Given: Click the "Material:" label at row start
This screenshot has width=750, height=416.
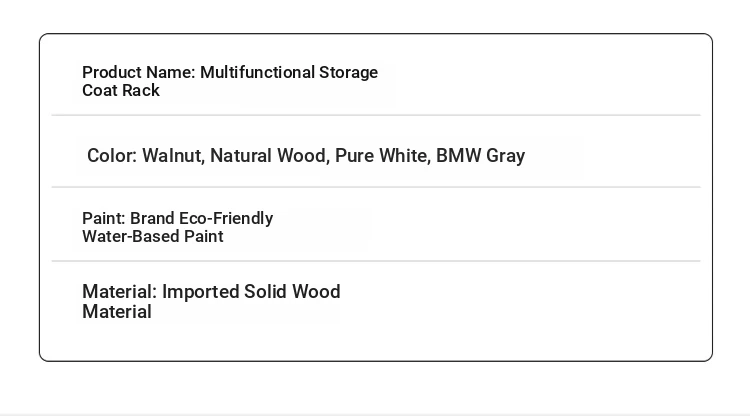Looking at the screenshot, I should 120,292.
